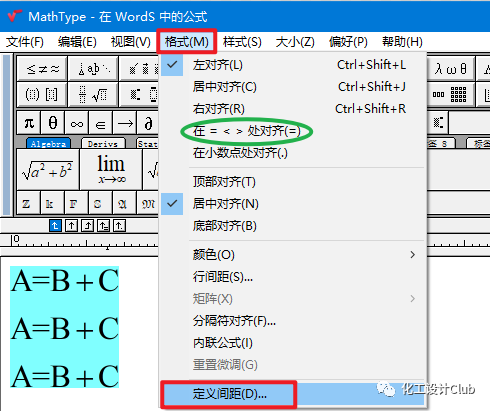Select the decimal-aligned tab stop button

click(119, 226)
